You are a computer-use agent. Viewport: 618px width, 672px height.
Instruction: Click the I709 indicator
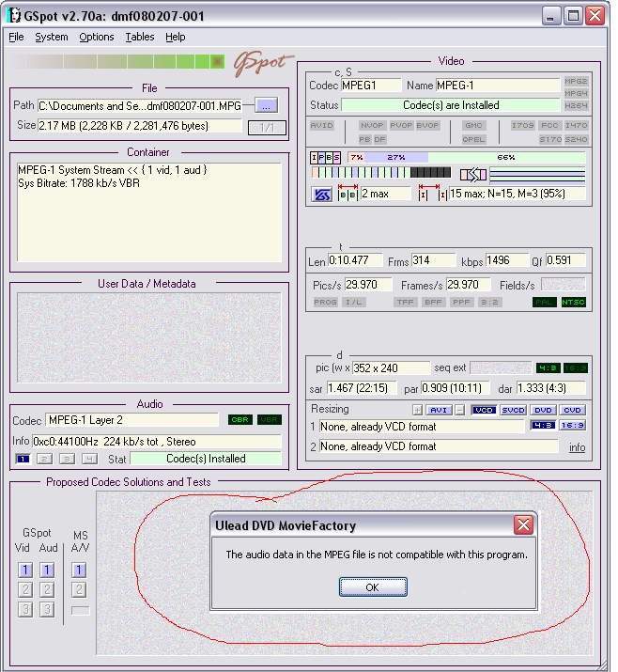[x=522, y=126]
